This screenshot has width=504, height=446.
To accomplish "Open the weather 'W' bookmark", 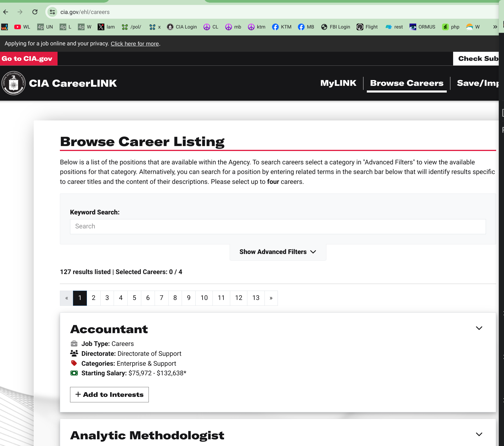I will click(x=473, y=27).
